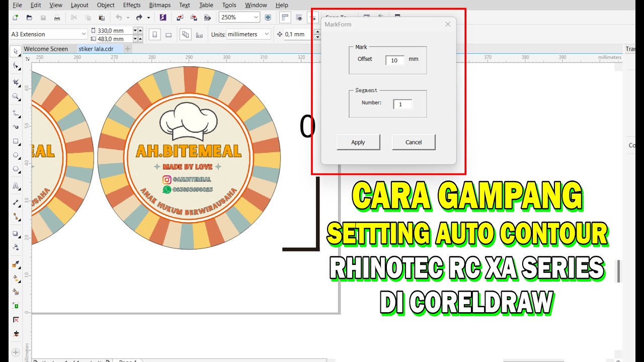Select the Transparency tool
This screenshot has width=644, height=362.
(x=16, y=247)
